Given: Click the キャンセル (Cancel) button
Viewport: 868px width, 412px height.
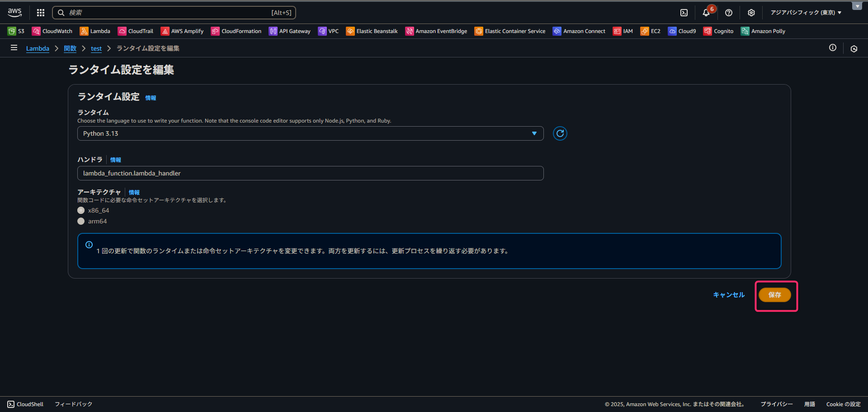Looking at the screenshot, I should (729, 295).
